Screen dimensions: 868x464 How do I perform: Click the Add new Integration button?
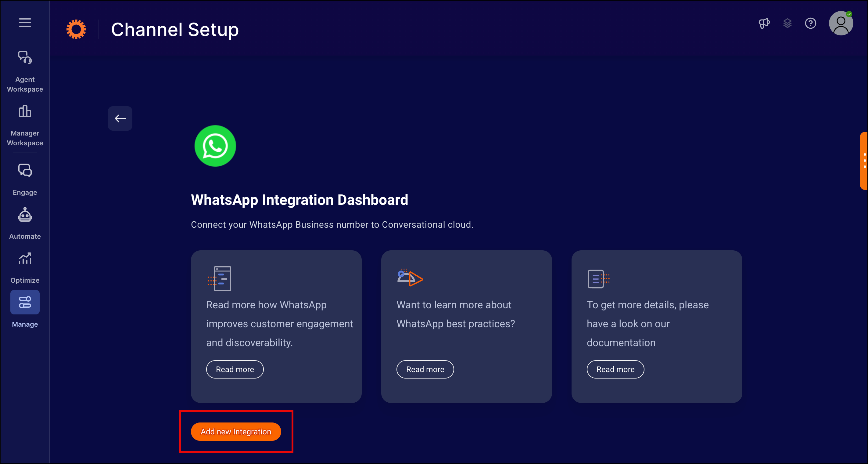point(236,432)
